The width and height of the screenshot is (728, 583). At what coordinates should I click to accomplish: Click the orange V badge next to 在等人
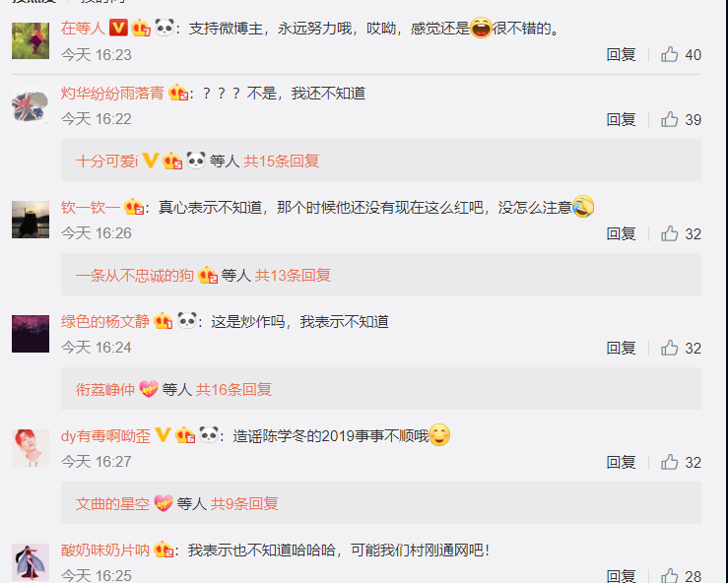(118, 28)
